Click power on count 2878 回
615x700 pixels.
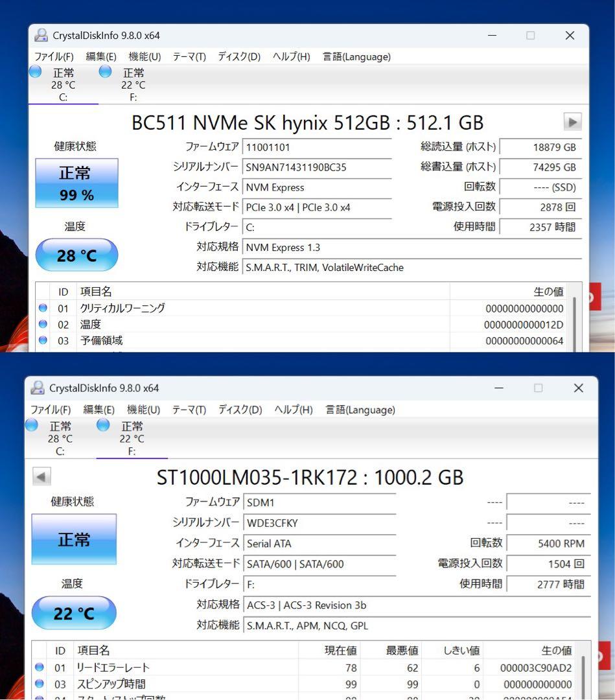pos(540,207)
